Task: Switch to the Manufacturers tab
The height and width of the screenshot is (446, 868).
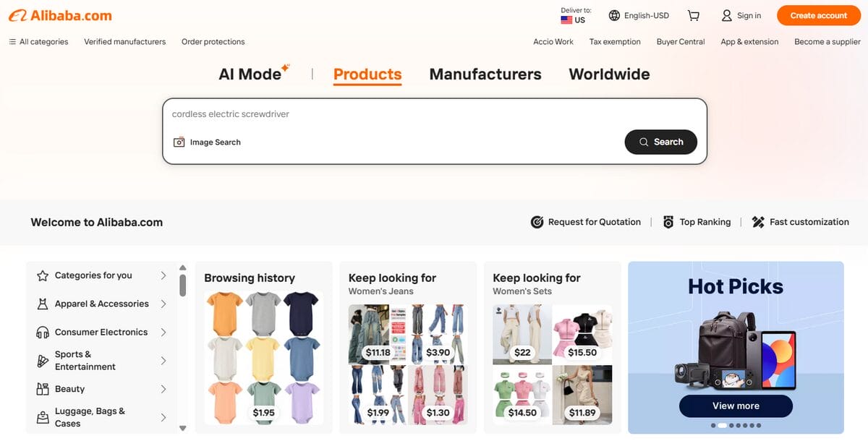Action: (x=485, y=74)
